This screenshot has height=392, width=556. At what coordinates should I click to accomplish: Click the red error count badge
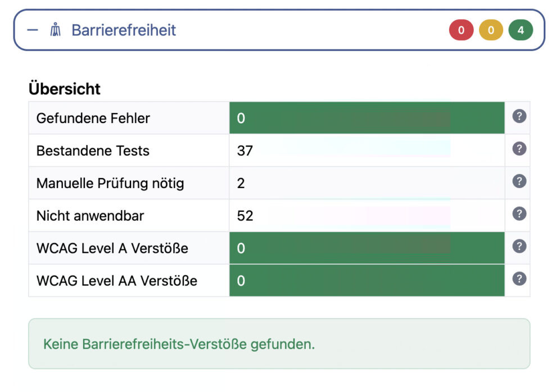[461, 29]
